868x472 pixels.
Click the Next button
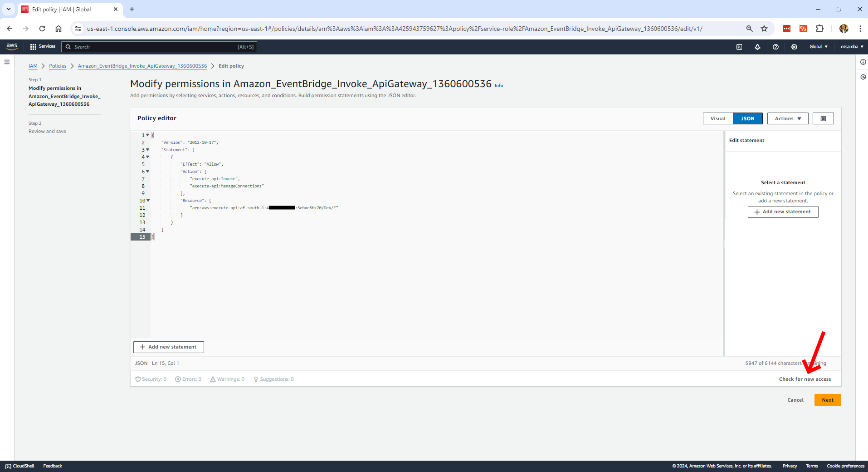click(827, 400)
